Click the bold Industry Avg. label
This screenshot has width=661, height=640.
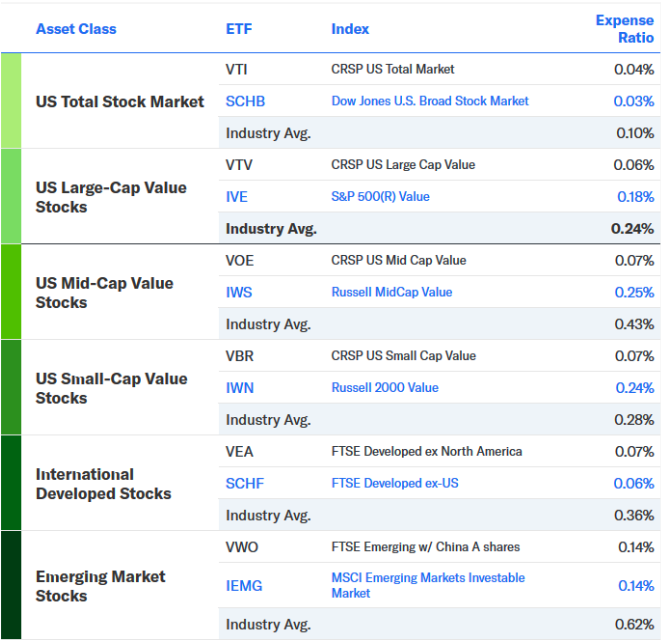coord(271,229)
